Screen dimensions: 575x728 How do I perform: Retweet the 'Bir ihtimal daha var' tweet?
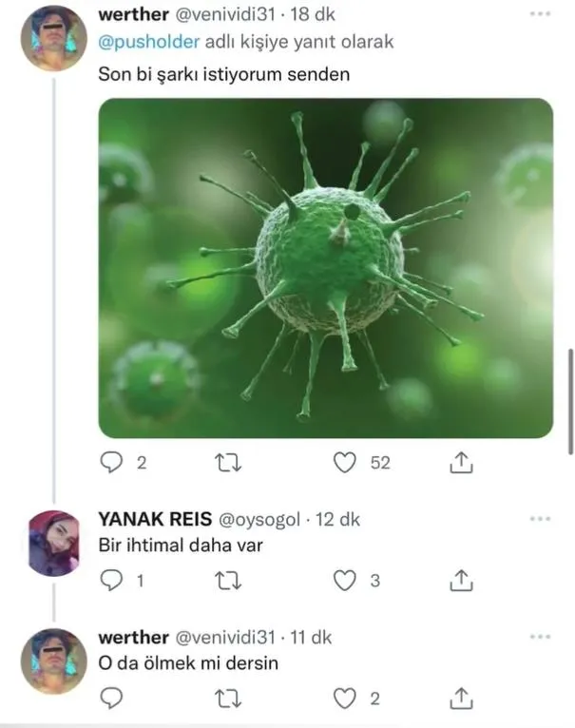[228, 581]
